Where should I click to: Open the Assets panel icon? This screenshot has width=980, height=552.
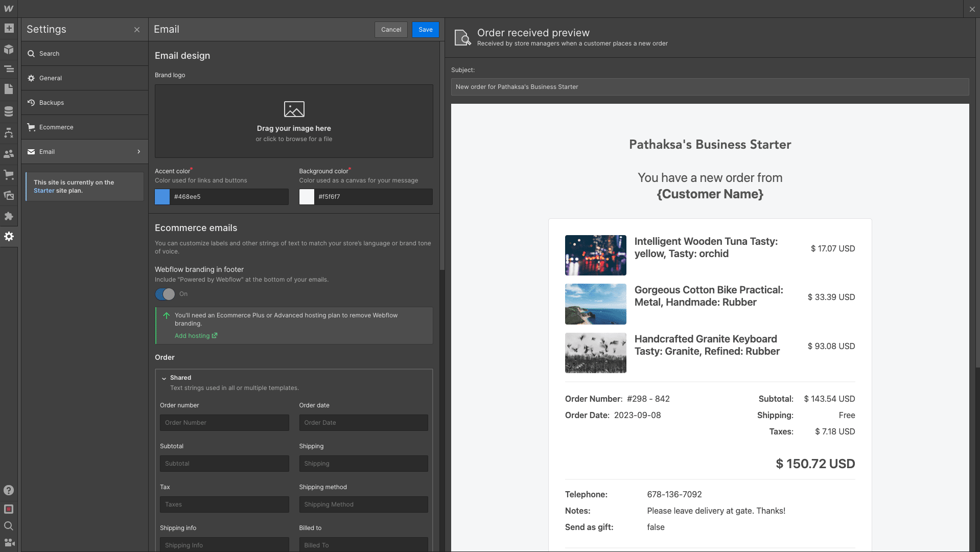[9, 195]
